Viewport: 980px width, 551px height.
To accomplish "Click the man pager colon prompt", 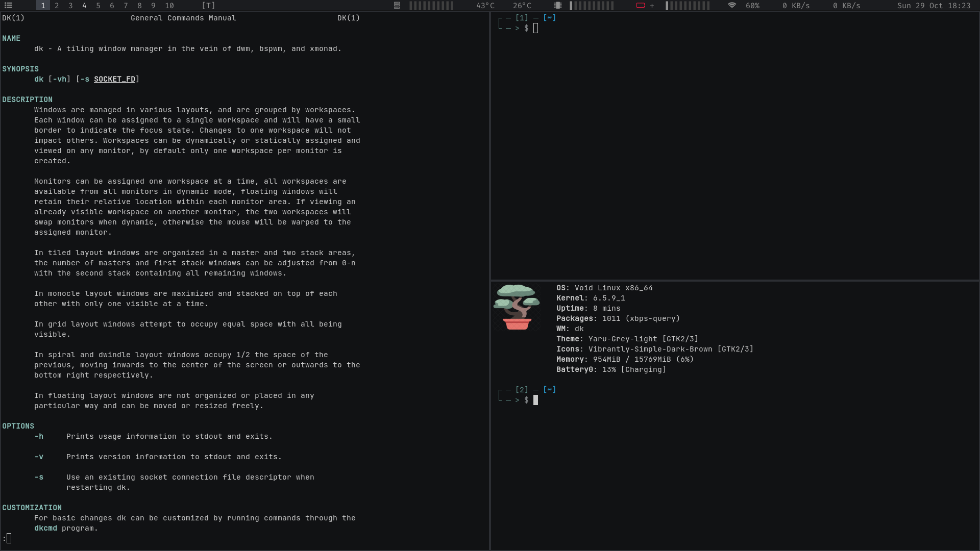I will pos(7,538).
